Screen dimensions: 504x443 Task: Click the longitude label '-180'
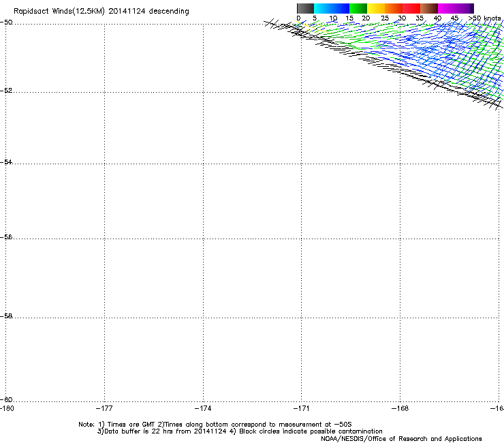(x=7, y=408)
